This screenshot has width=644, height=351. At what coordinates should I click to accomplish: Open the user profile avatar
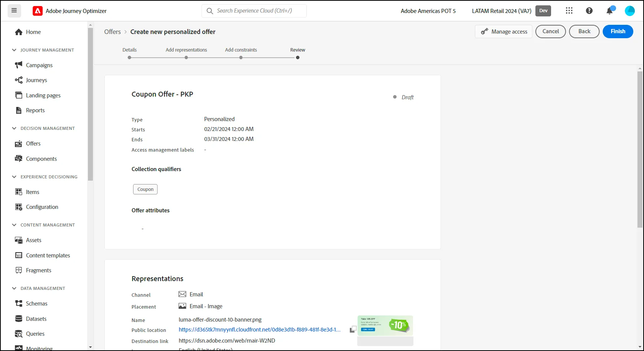pos(630,11)
